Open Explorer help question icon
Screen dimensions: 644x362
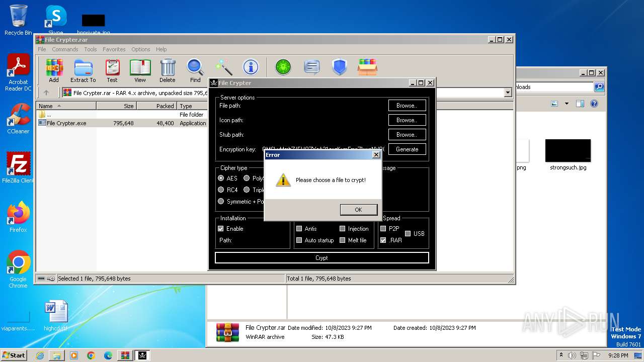pos(594,104)
